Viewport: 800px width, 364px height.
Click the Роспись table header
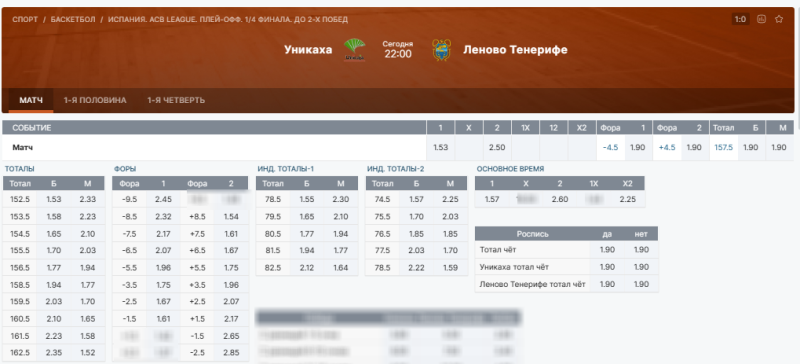pyautogui.click(x=533, y=234)
